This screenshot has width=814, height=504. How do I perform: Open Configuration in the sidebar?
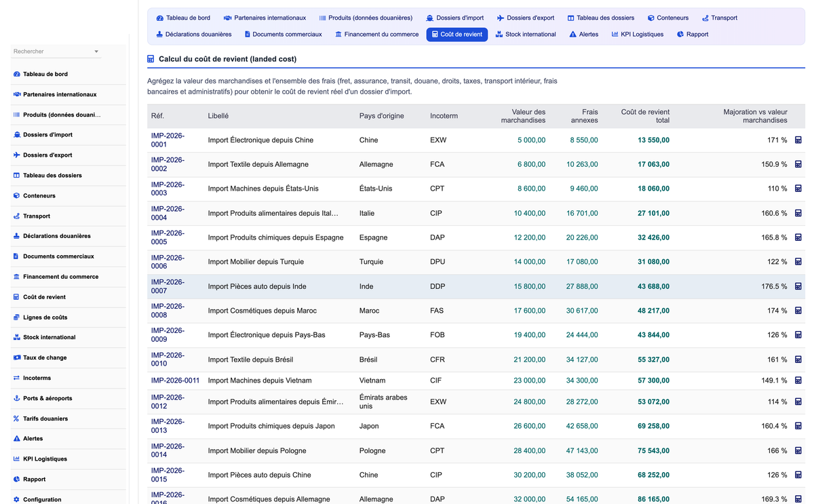click(x=69, y=499)
